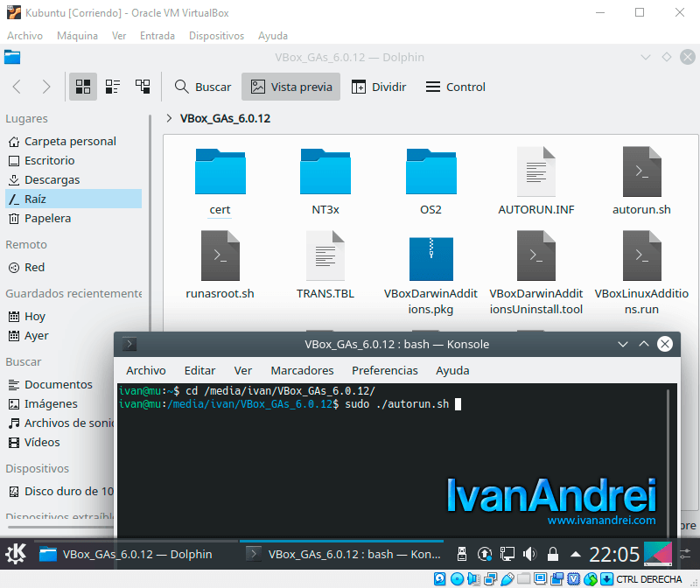Open Red under Remoto
The image size is (700, 588).
coord(73,268)
